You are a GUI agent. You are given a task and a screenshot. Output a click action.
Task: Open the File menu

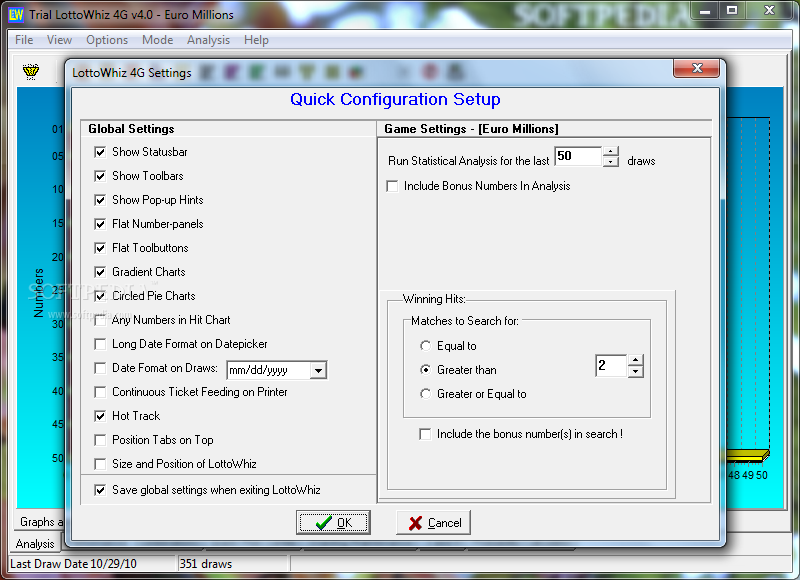pos(24,40)
